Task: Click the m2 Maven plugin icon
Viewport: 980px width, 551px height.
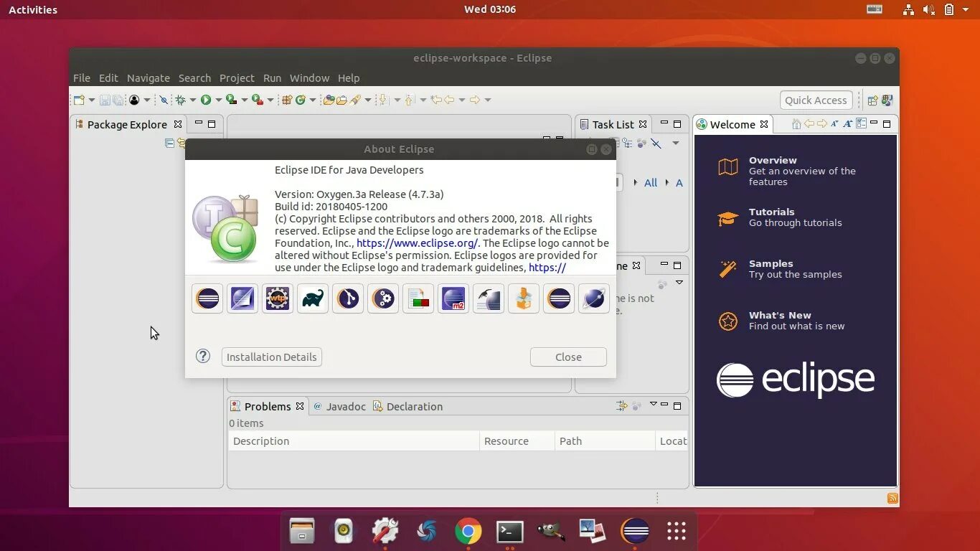Action: tap(453, 298)
